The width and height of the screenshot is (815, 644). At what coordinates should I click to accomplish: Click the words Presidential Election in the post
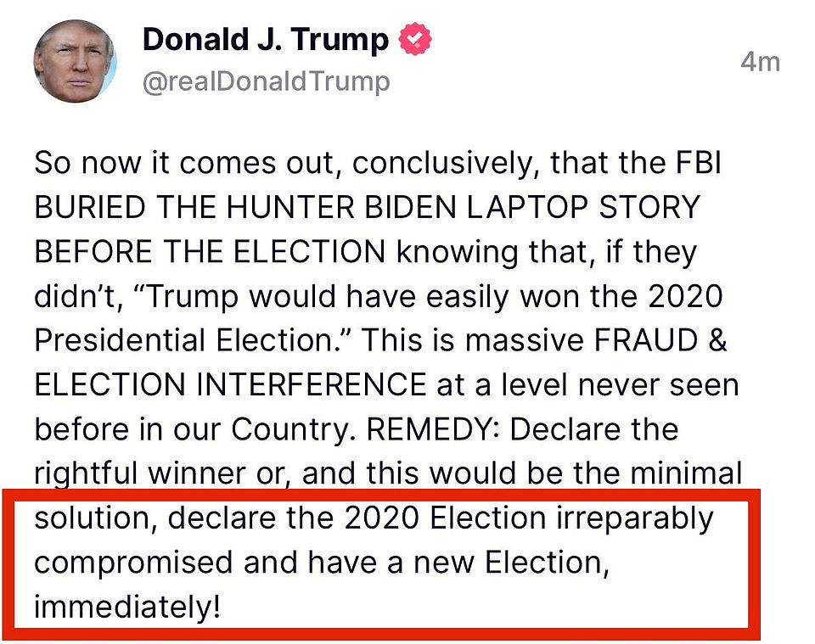coord(183,341)
